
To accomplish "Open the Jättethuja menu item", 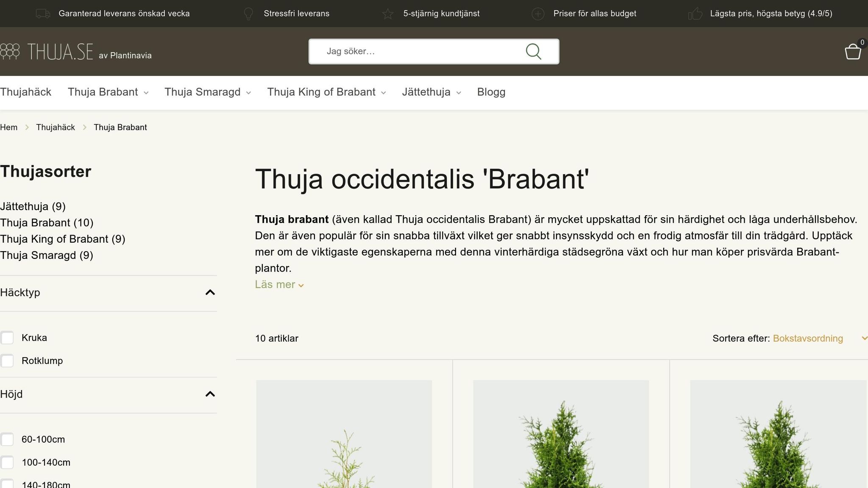I will tap(426, 92).
